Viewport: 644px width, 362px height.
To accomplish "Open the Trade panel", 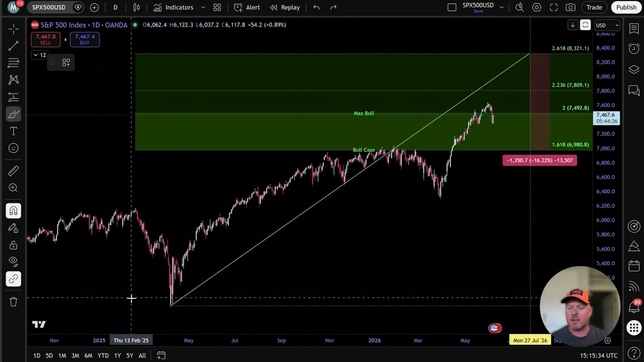I will (x=594, y=7).
